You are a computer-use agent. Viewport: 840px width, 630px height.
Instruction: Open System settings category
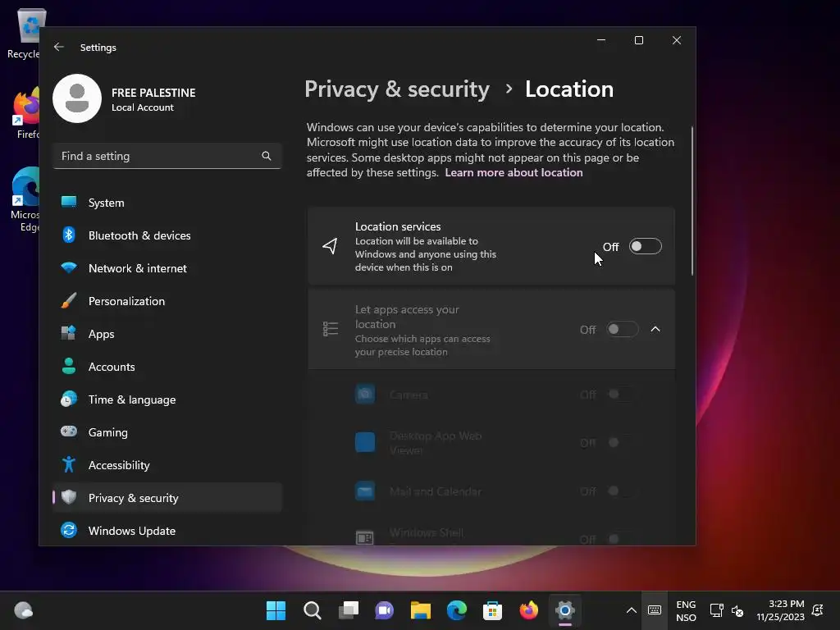point(167,203)
